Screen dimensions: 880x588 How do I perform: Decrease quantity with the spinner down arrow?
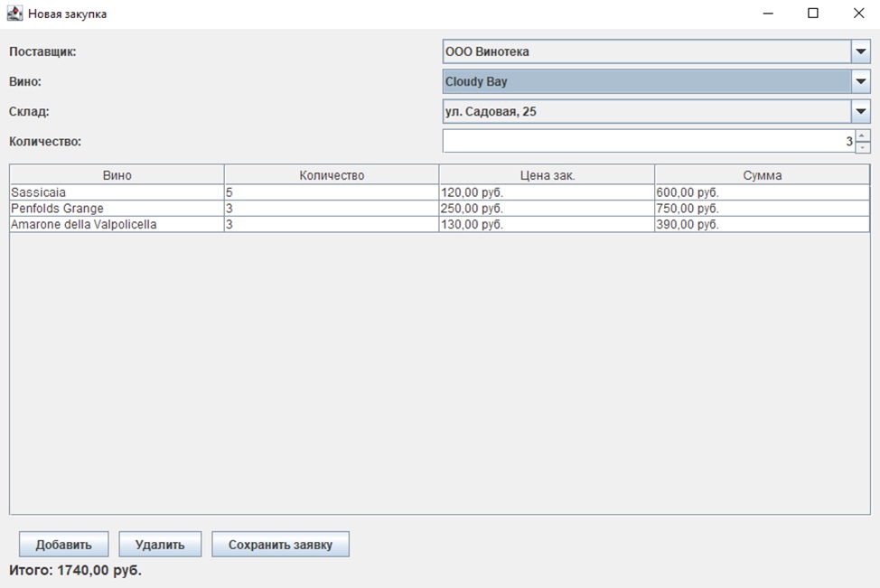tap(863, 147)
